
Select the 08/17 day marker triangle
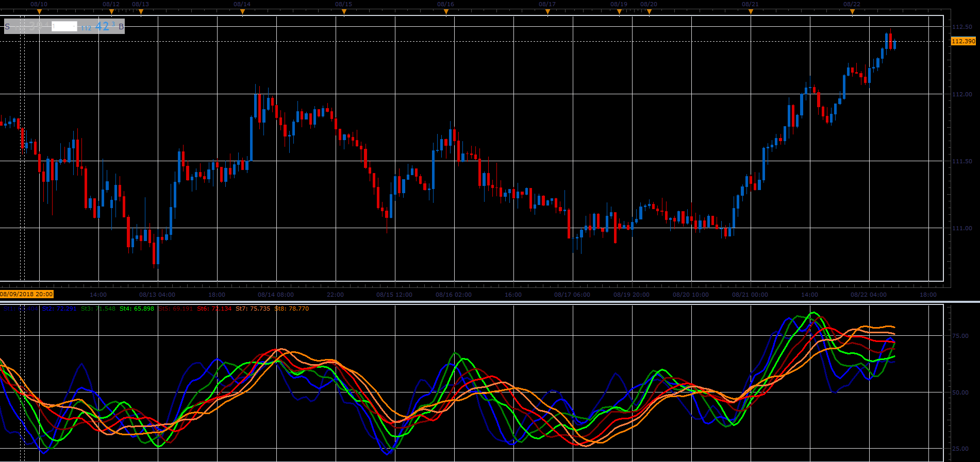point(547,12)
